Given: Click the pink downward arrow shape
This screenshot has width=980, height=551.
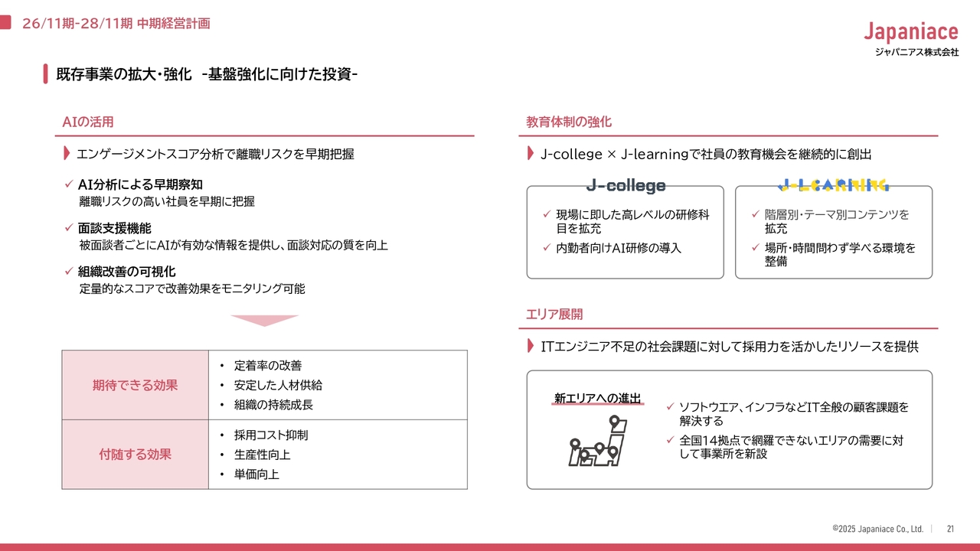Looking at the screenshot, I should pyautogui.click(x=264, y=321).
